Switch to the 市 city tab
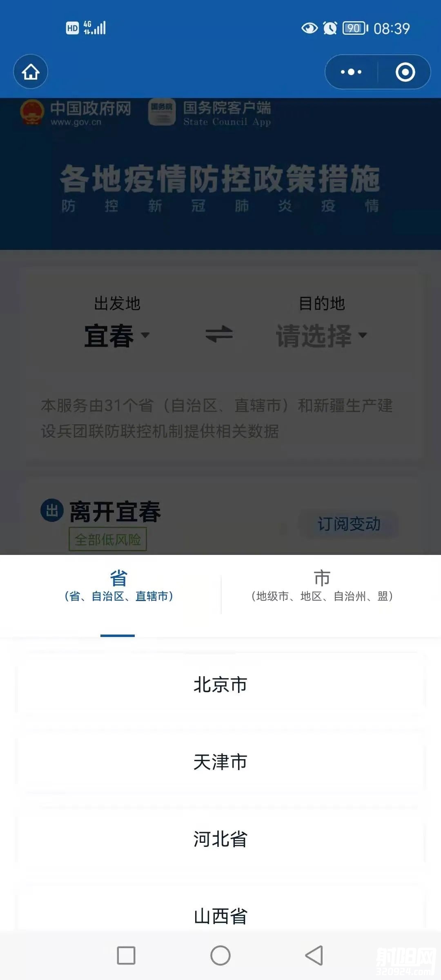This screenshot has width=441, height=980. point(322,586)
